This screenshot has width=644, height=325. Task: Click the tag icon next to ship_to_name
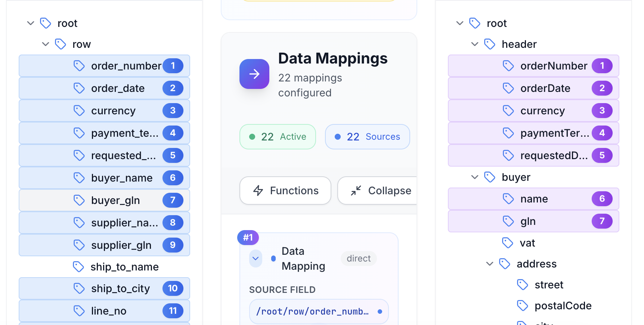tap(78, 267)
